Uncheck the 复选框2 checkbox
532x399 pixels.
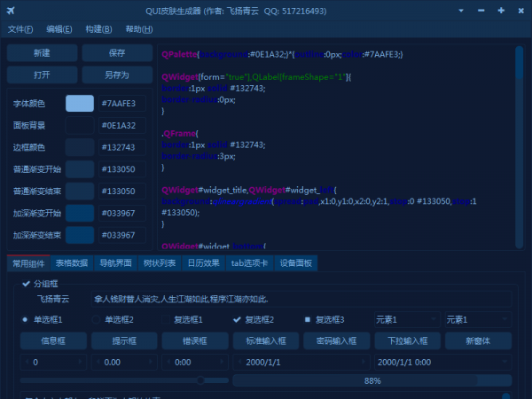tap(237, 319)
